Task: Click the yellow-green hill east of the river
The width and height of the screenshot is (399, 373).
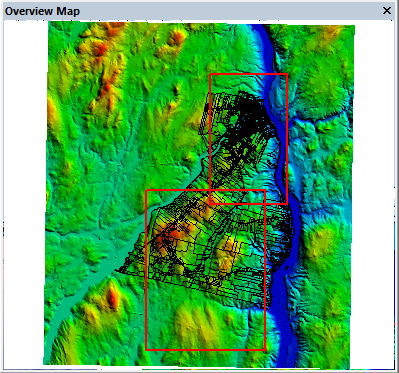Action: (320, 238)
